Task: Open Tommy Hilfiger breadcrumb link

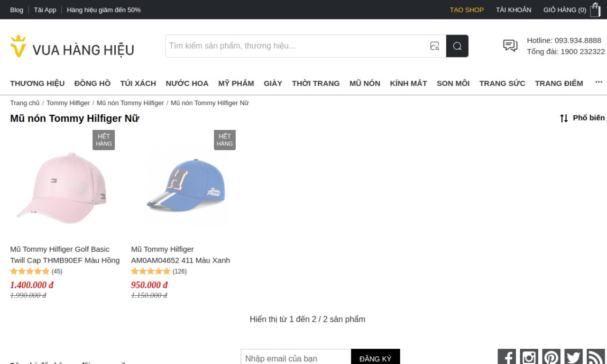Action: (x=68, y=103)
